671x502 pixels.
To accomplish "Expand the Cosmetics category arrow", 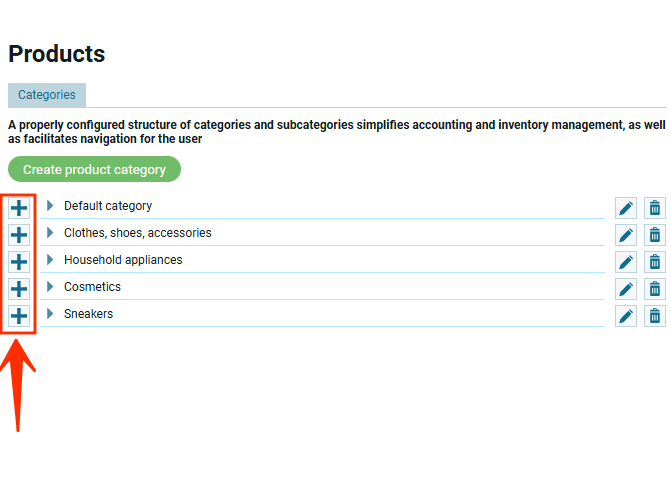I will coord(50,287).
